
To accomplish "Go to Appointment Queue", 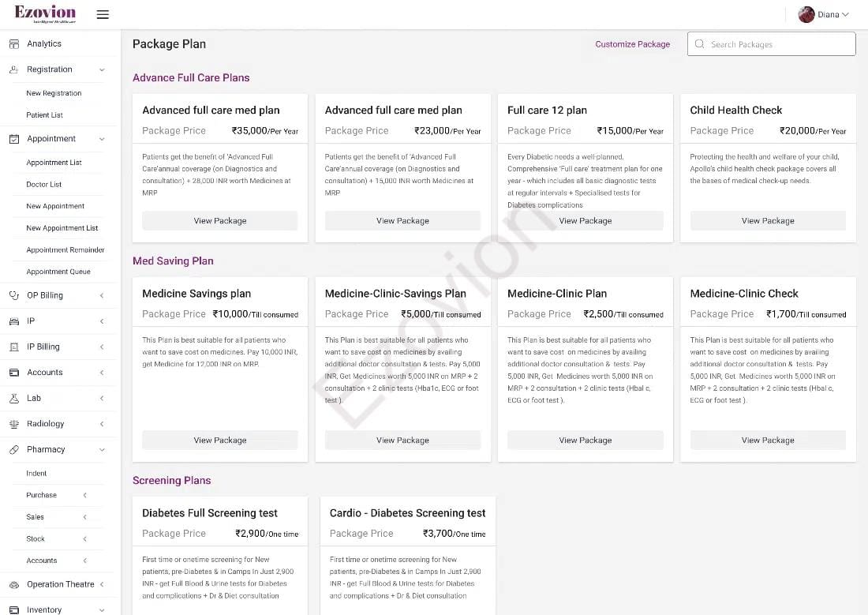I will pyautogui.click(x=58, y=272).
